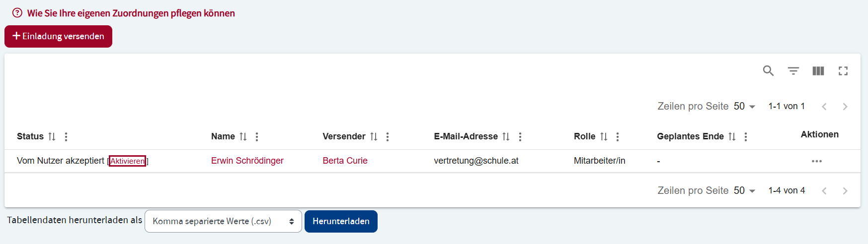Open the table search icon

coord(768,71)
